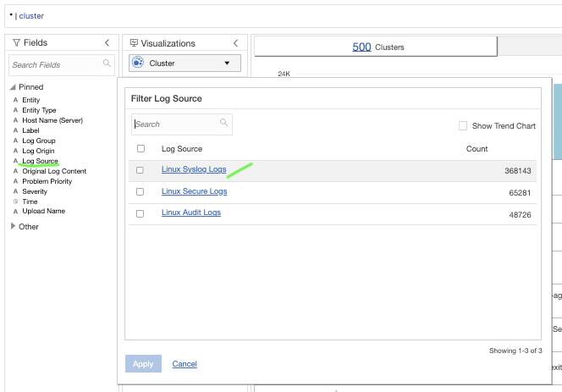Viewport: 562px width, 392px height.
Task: Select Log Source in pinned fields
Action: pos(41,161)
